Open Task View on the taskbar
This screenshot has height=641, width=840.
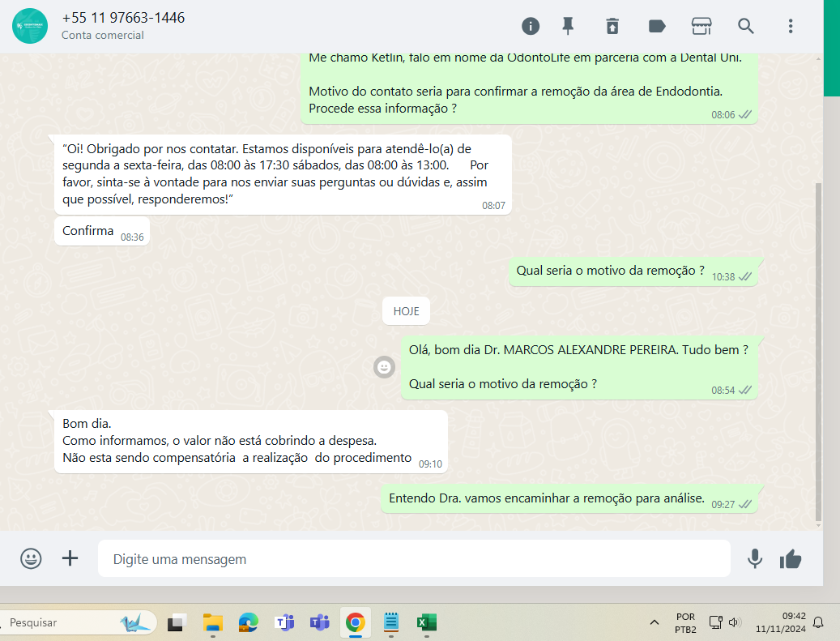(x=177, y=622)
